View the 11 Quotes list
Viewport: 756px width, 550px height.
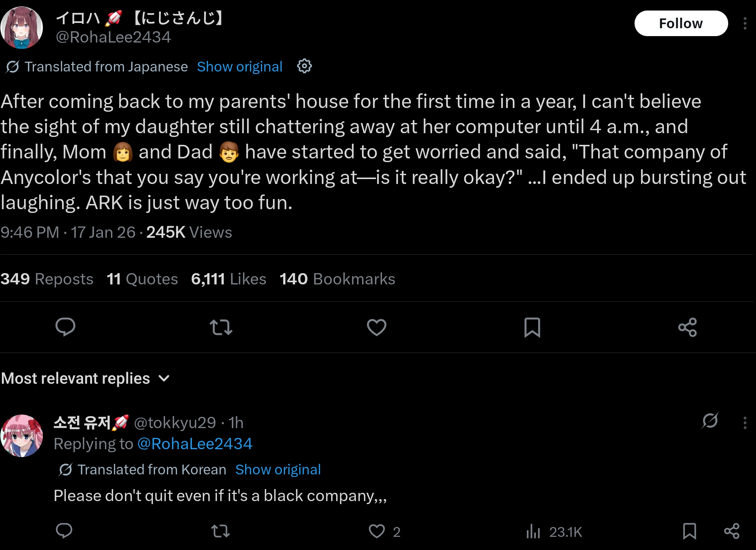(x=142, y=279)
